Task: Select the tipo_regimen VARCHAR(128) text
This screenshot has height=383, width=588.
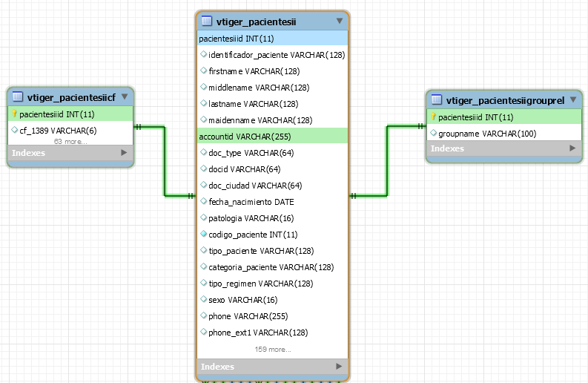Action: coord(261,284)
